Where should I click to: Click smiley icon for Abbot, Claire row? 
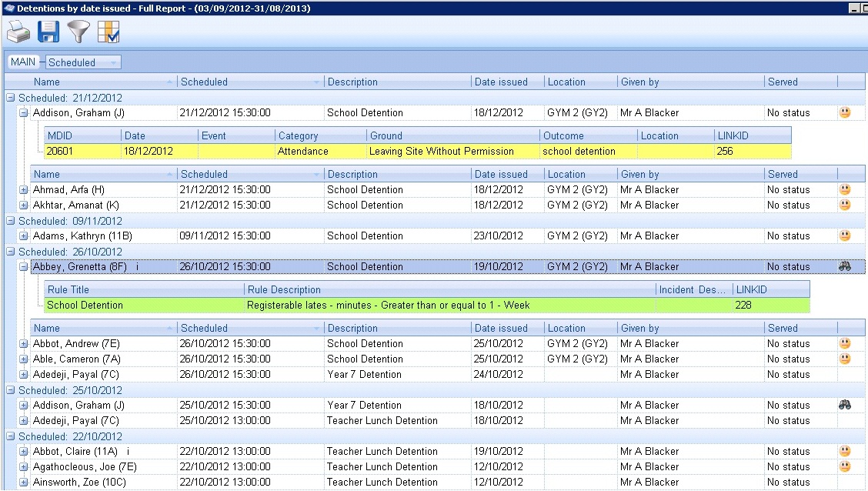point(845,451)
